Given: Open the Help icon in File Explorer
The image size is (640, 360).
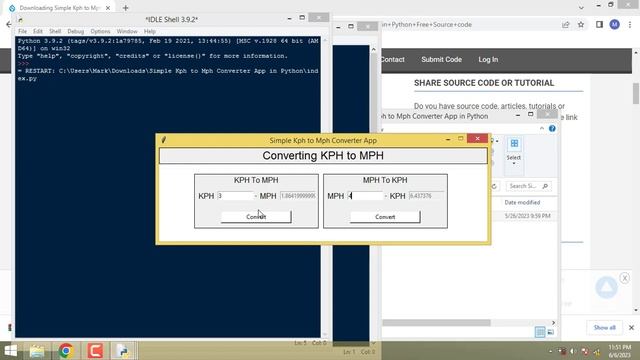Looking at the screenshot, I should 552,129.
